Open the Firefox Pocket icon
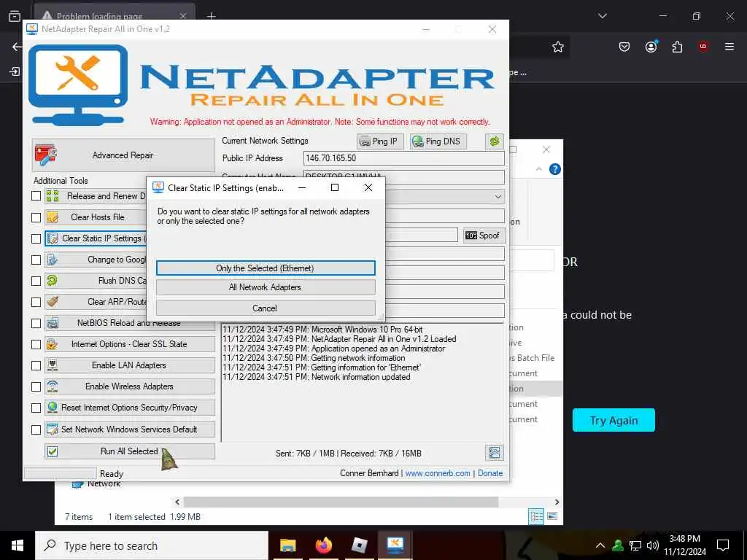Viewport: 747px width, 560px height. click(x=624, y=47)
